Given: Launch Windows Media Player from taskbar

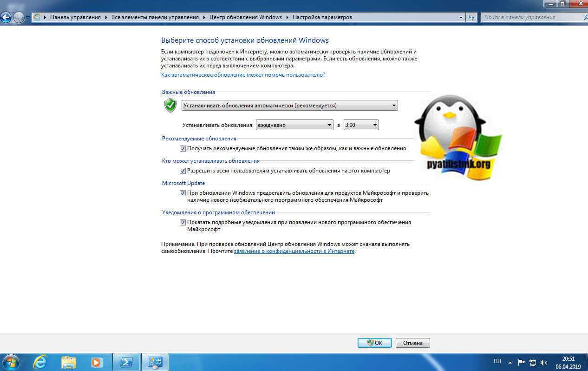Looking at the screenshot, I should pyautogui.click(x=96, y=361).
